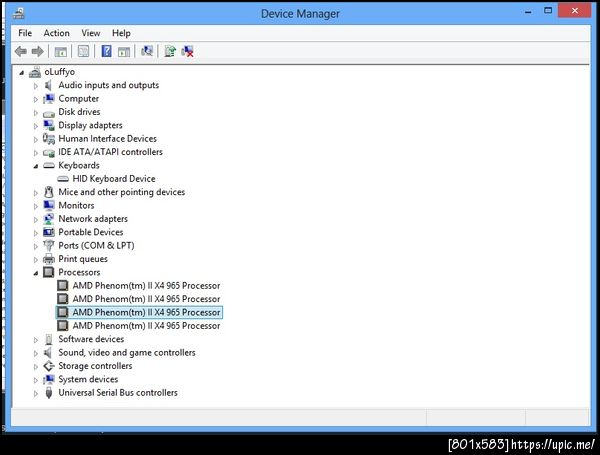
Task: Click the Mice and other pointing devices icon
Action: [x=49, y=192]
